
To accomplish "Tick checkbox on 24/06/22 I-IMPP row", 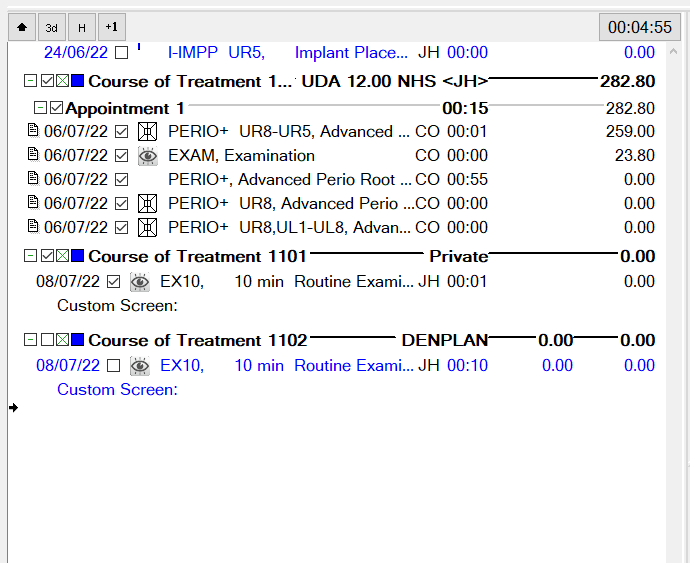I will [121, 53].
